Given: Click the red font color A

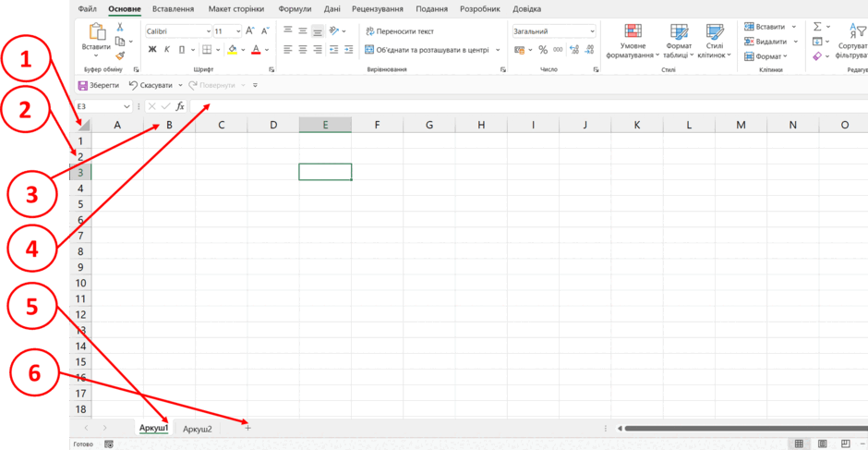Looking at the screenshot, I should coord(256,50).
